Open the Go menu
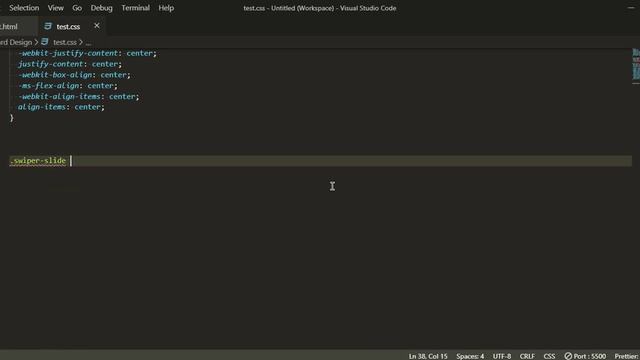 [77, 8]
